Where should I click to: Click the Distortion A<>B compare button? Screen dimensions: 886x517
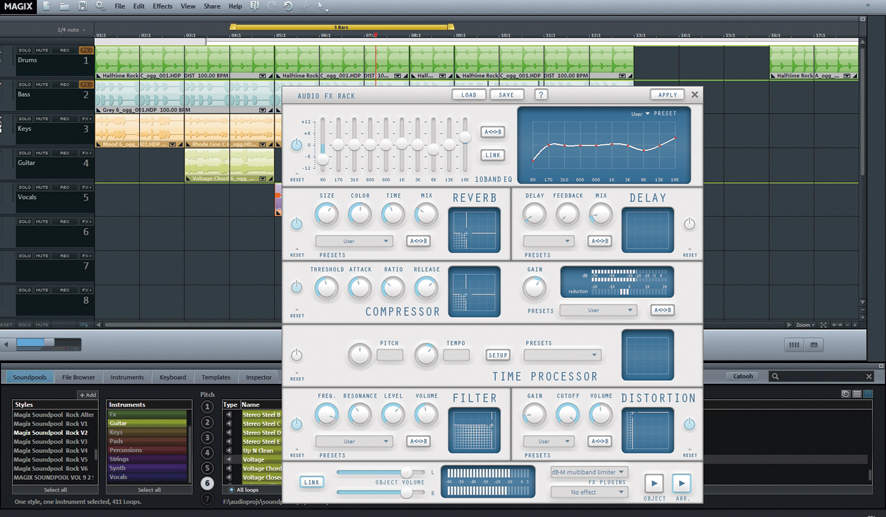coord(600,441)
